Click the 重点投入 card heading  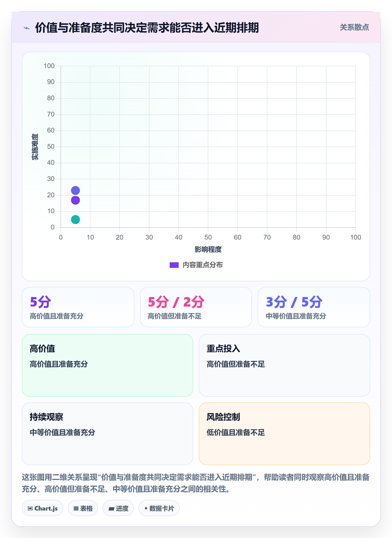pyautogui.click(x=223, y=349)
